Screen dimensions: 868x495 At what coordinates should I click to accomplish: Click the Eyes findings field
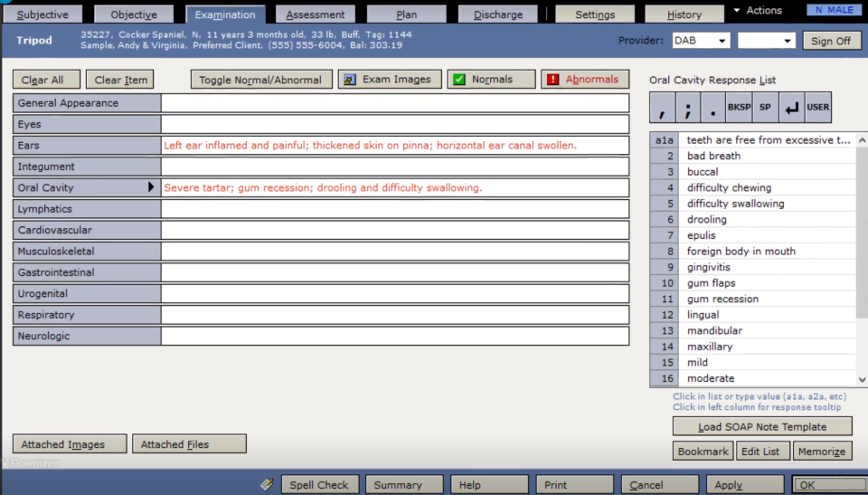click(395, 124)
